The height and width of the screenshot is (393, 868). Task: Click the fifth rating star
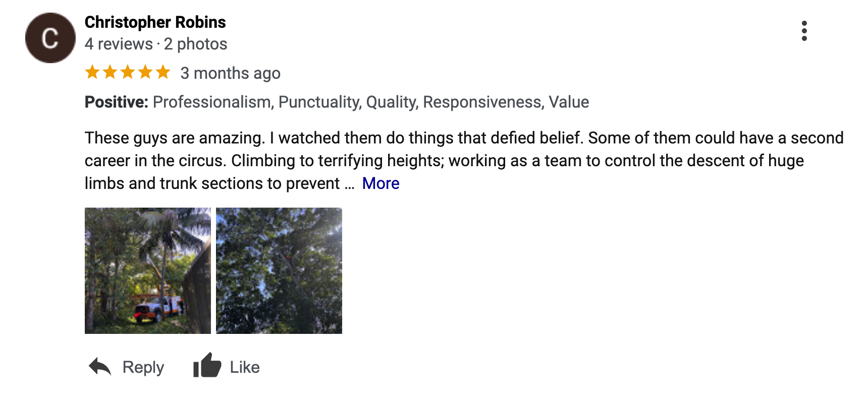(x=163, y=72)
